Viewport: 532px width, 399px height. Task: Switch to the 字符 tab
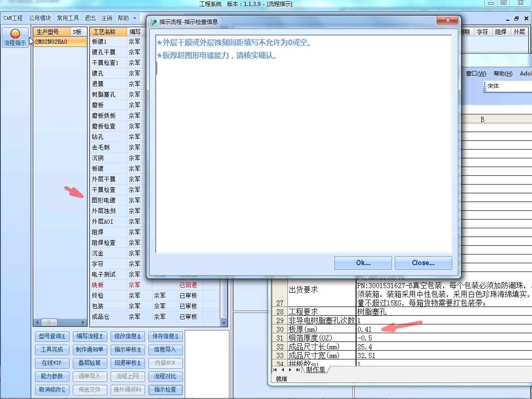(482, 32)
